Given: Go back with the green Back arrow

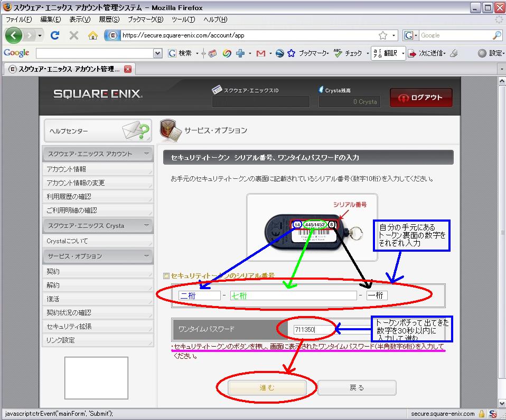Looking at the screenshot, I should (x=14, y=35).
